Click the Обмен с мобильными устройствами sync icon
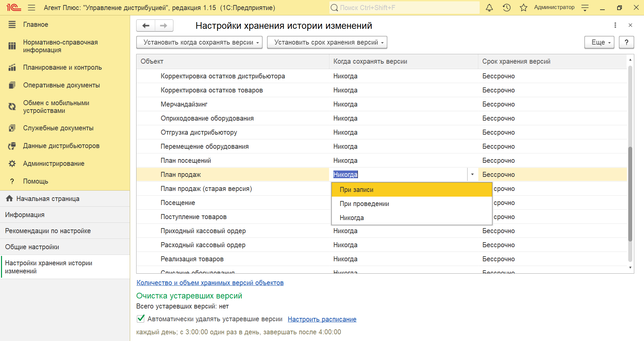644x341 pixels. coord(12,107)
